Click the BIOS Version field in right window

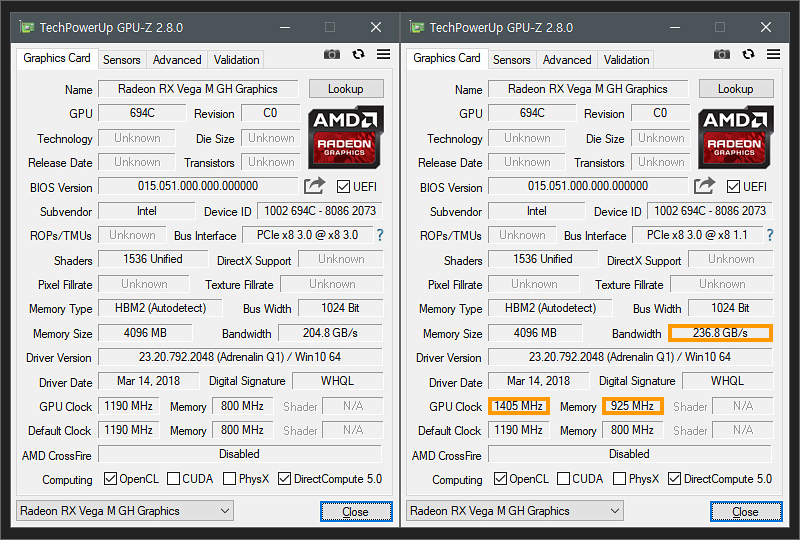588,186
